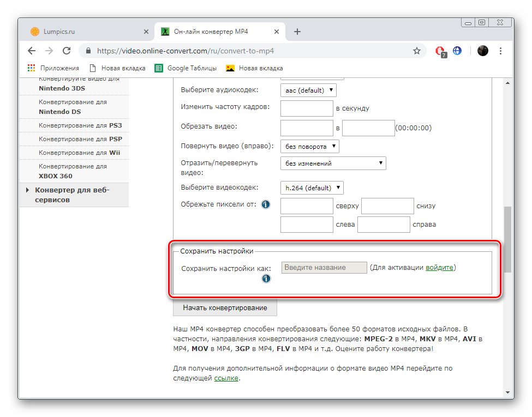Click the page vertical scrollbar thumb
Image resolution: width=532 pixels, height=417 pixels.
tap(507, 239)
